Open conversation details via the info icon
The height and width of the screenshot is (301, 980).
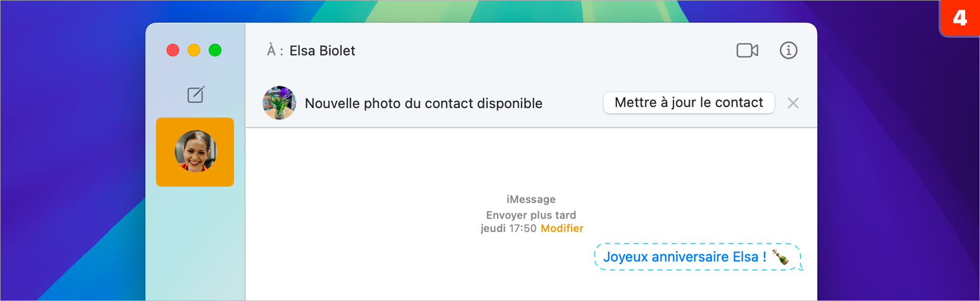[788, 50]
